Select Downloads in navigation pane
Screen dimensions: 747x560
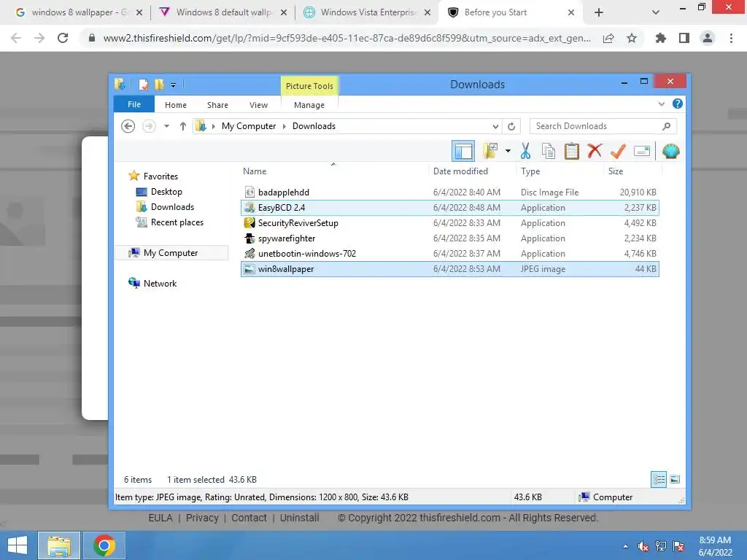click(x=172, y=206)
